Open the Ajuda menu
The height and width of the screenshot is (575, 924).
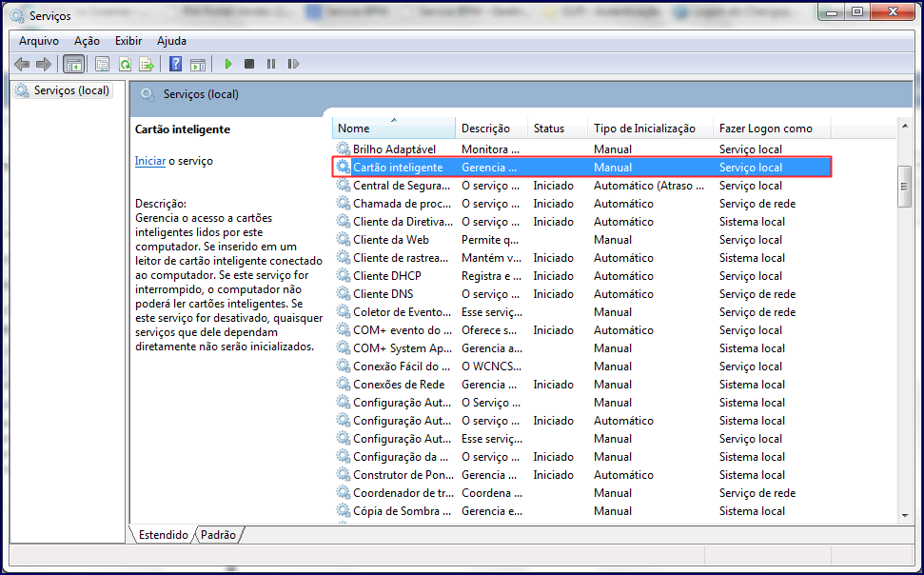coord(171,41)
